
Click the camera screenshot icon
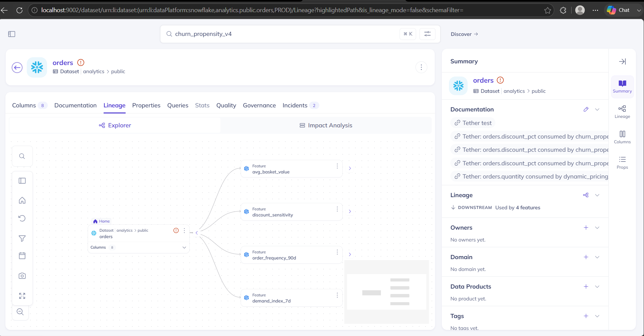[22, 276]
